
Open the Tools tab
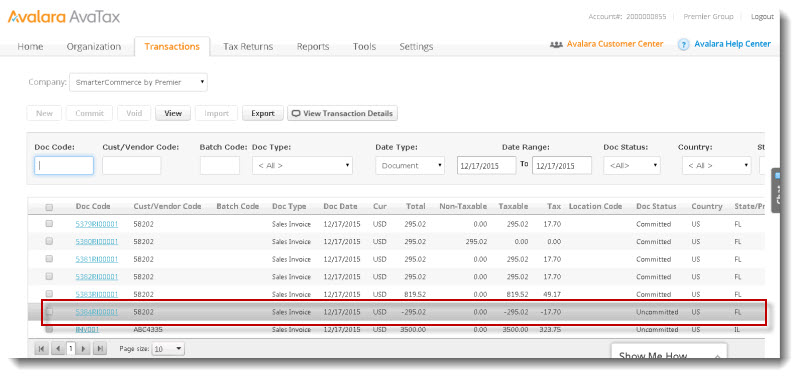pos(364,46)
